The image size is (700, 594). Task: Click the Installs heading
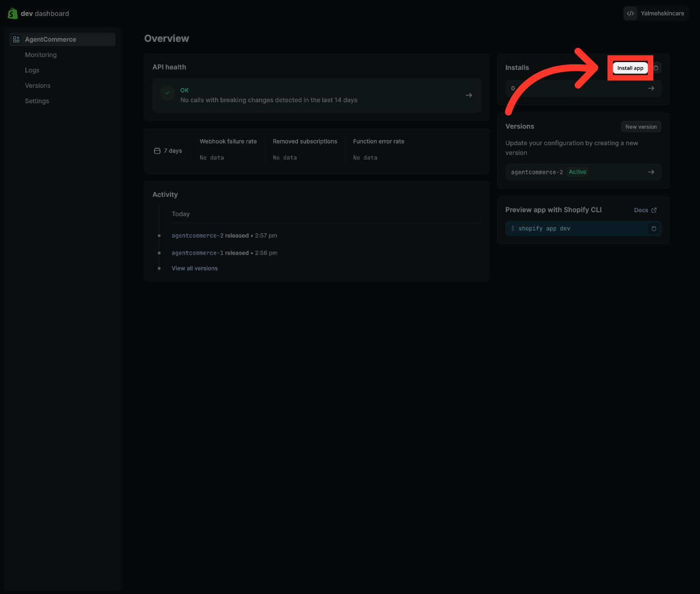click(517, 68)
